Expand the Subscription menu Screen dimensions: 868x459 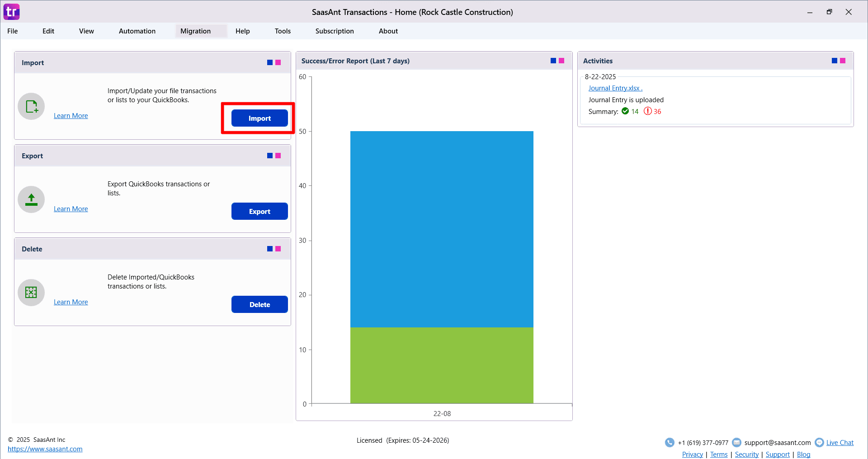[335, 31]
